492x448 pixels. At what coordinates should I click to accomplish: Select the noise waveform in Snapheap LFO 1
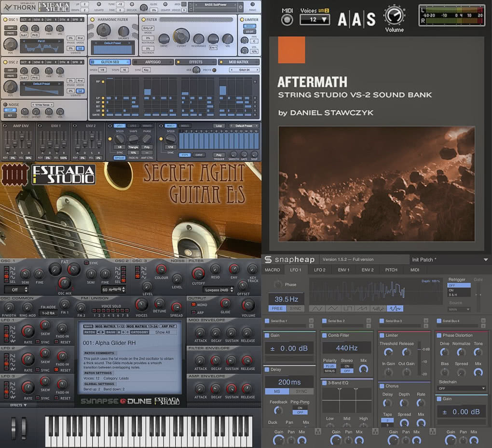point(379,309)
